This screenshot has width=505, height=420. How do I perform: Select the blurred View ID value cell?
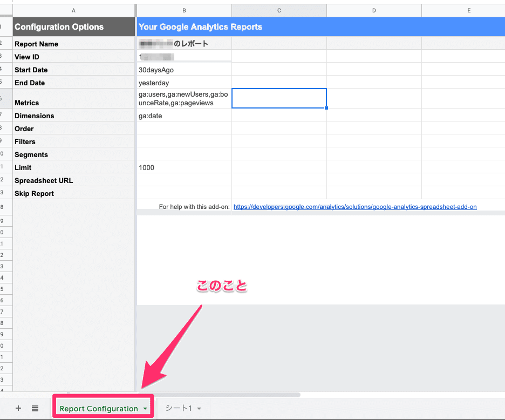184,56
